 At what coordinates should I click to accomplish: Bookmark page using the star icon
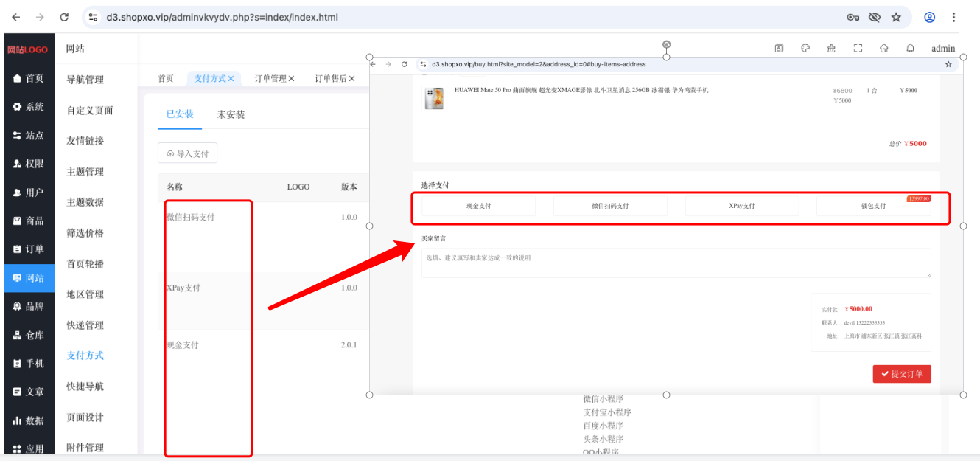[896, 17]
